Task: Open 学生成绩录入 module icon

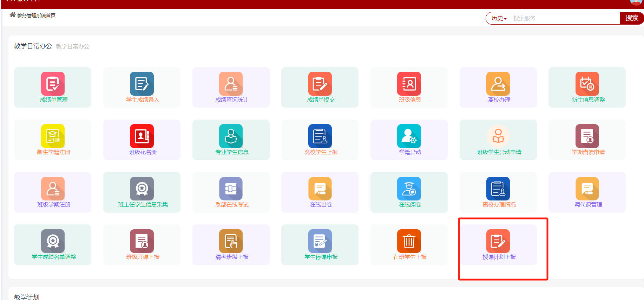Action: click(x=142, y=84)
